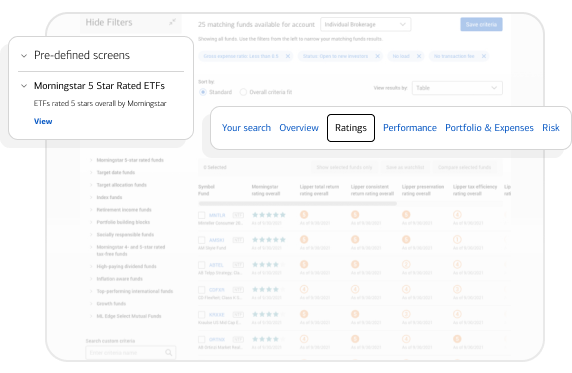
Task: Open the first fund's symbol link
Action: coord(217,215)
